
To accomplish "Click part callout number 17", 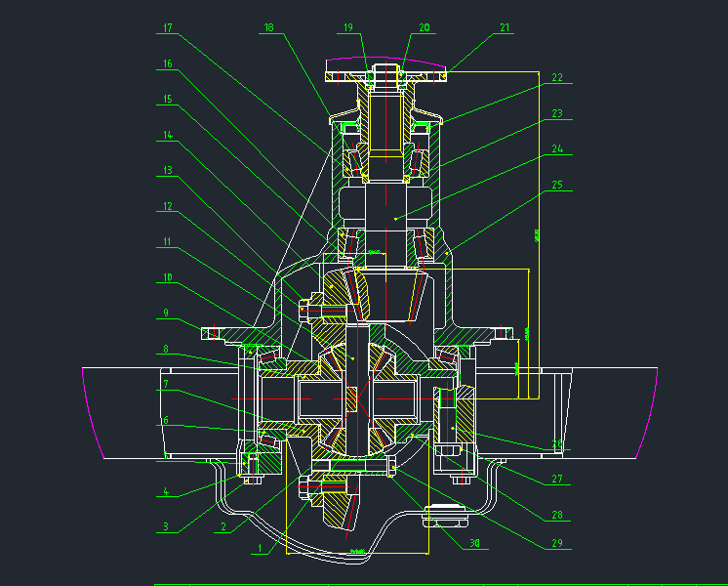I will point(168,28).
